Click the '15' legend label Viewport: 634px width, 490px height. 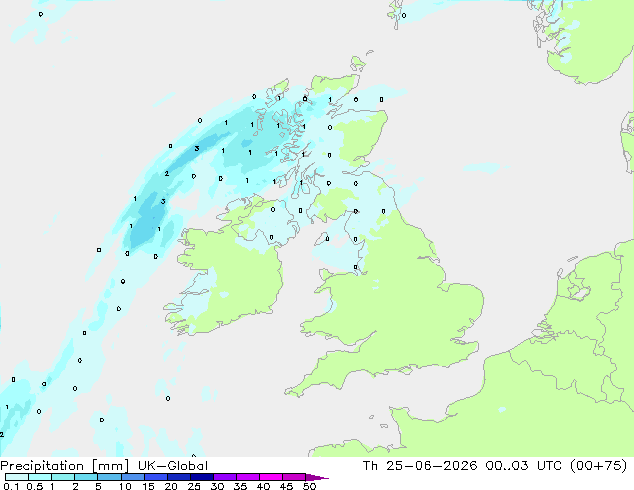pyautogui.click(x=148, y=486)
